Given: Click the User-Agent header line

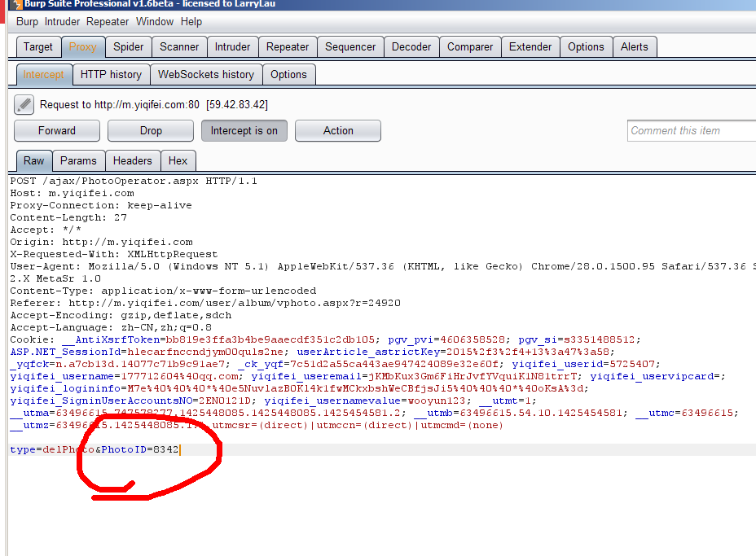Looking at the screenshot, I should point(383,266).
